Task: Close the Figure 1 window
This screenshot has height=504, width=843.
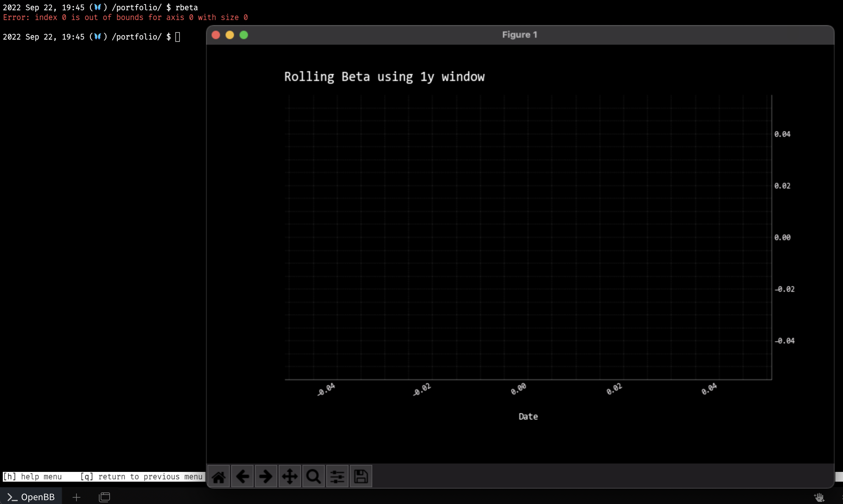Action: [216, 35]
